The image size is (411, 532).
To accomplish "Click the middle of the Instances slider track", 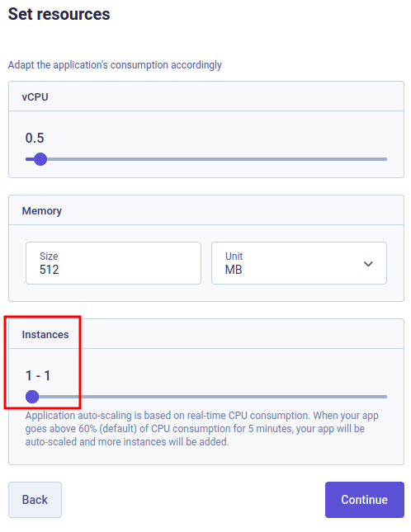I will 206,396.
